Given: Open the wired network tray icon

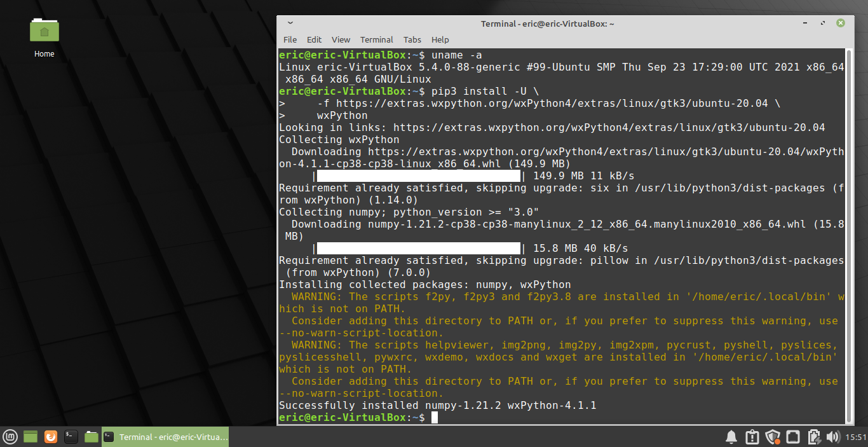Looking at the screenshot, I should click(793, 437).
